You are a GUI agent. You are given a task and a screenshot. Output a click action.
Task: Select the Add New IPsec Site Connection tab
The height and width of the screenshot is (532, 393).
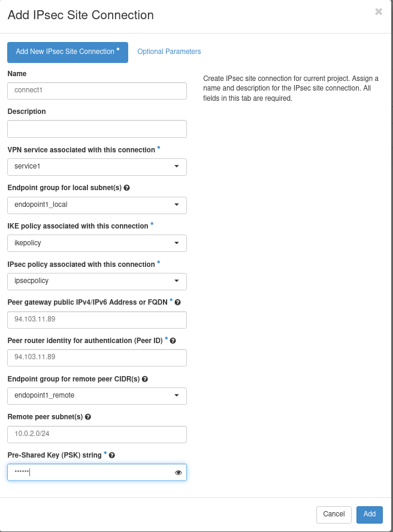(67, 52)
